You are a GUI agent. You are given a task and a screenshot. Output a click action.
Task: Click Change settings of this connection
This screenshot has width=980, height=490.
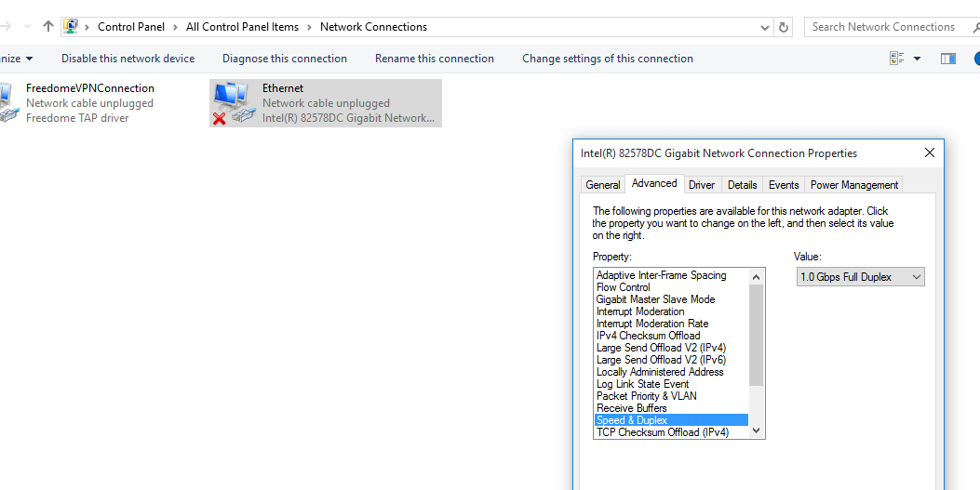(x=608, y=59)
